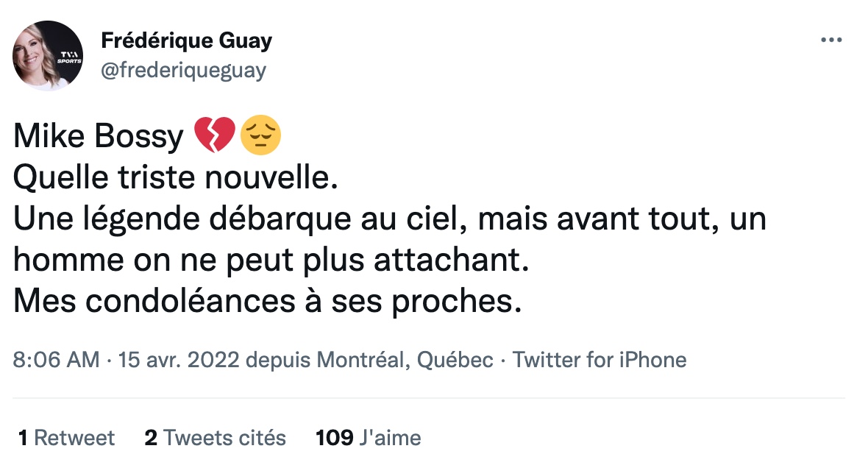
Task: Click the Twitter for iPhone source label
Action: pos(599,360)
